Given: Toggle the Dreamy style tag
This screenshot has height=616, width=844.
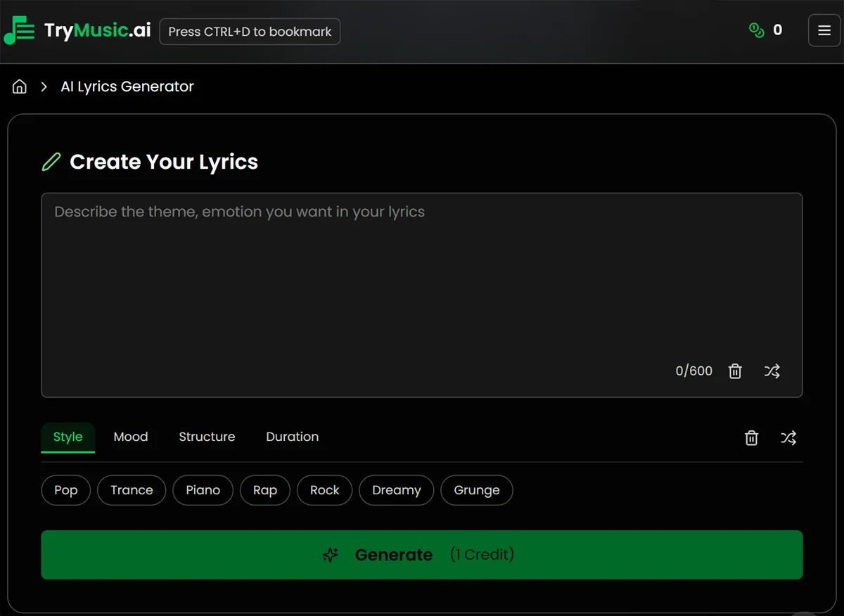Looking at the screenshot, I should tap(396, 490).
